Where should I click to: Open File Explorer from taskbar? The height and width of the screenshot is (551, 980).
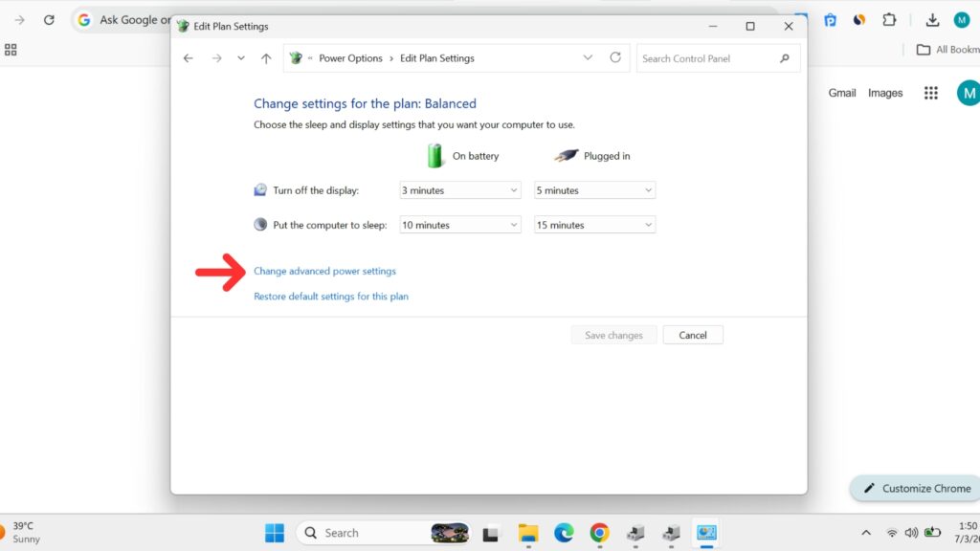point(528,533)
